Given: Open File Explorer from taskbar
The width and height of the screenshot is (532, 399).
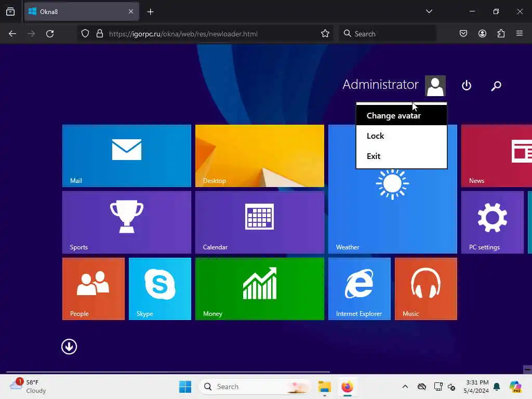Looking at the screenshot, I should 324,387.
